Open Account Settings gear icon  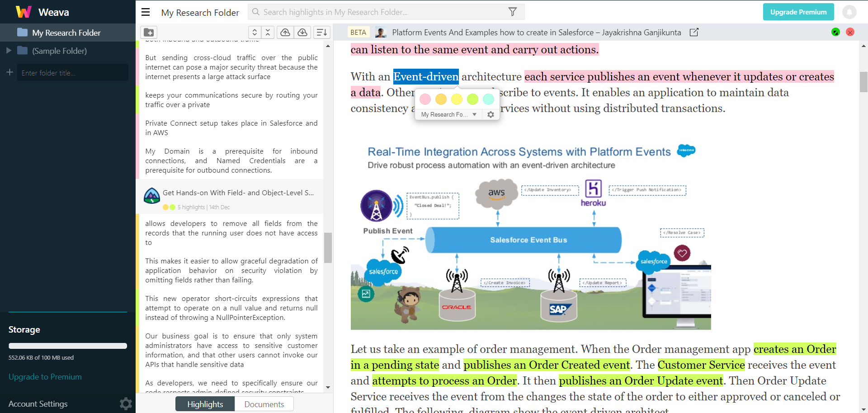tap(126, 404)
